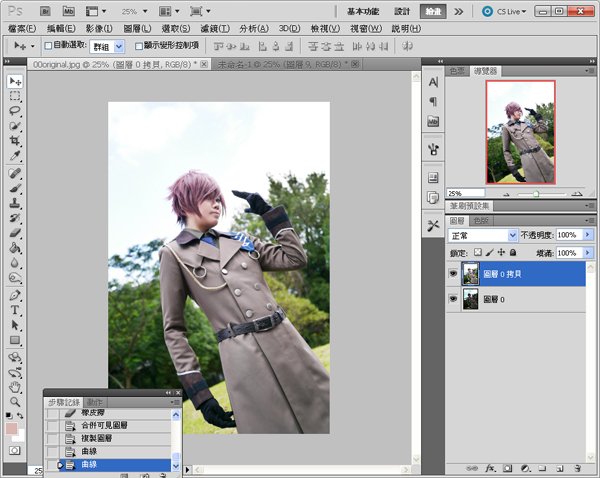Select the Eraser tool
This screenshot has height=478, width=600.
pos(15,233)
